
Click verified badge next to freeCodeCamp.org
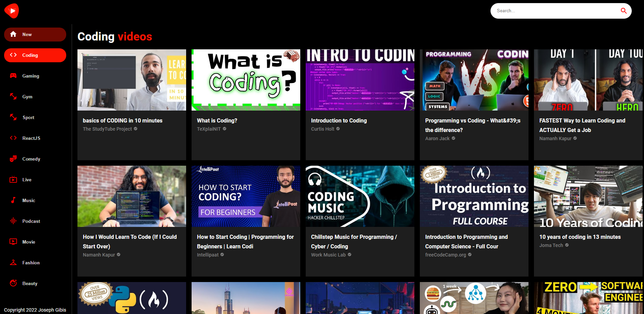(470, 254)
